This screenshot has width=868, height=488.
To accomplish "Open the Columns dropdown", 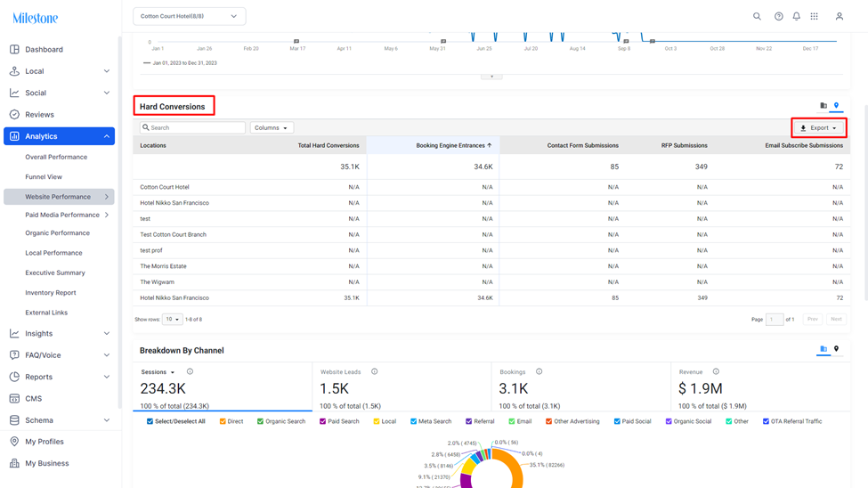I will (x=272, y=127).
